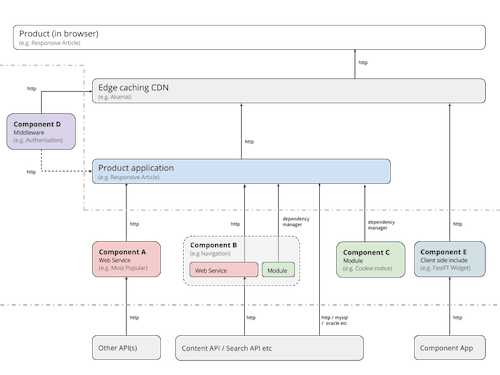Click the http label on the dotted Component D arrow
This screenshot has width=500, height=375.
click(31, 172)
